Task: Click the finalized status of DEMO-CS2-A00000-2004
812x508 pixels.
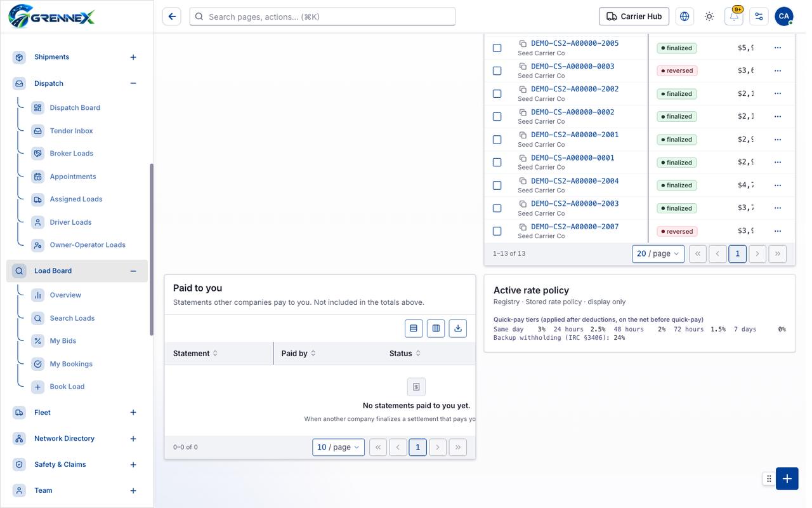Action: 677,185
